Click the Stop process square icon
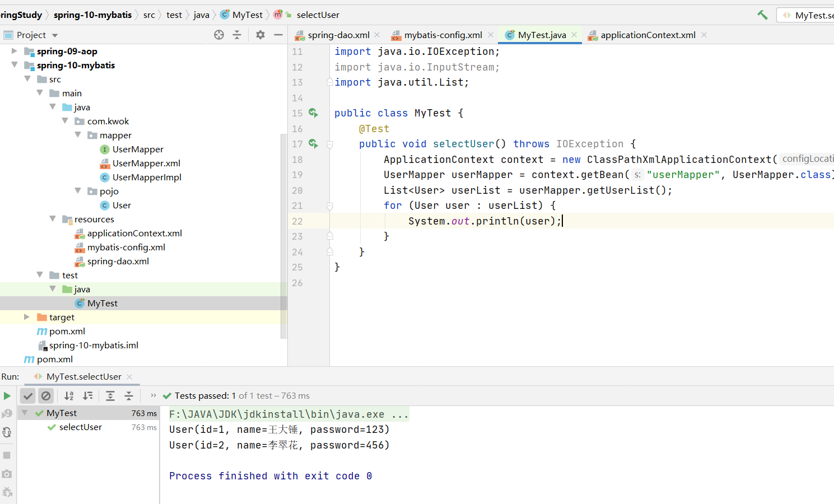This screenshot has height=504, width=834. pyautogui.click(x=7, y=455)
